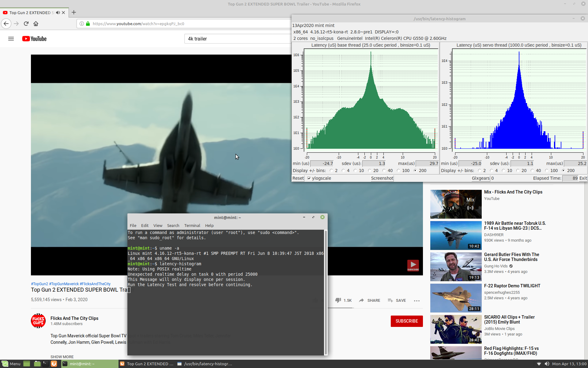Open the terminal Edit menu

coord(145,225)
